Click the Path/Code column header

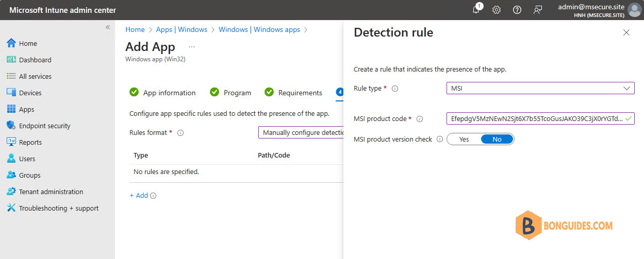click(x=275, y=155)
